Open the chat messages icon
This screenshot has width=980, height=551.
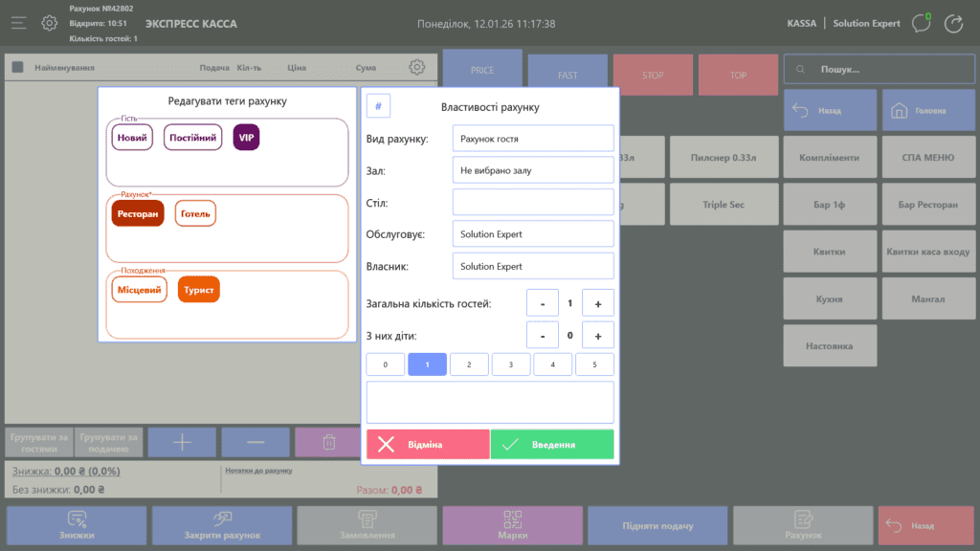tap(921, 23)
